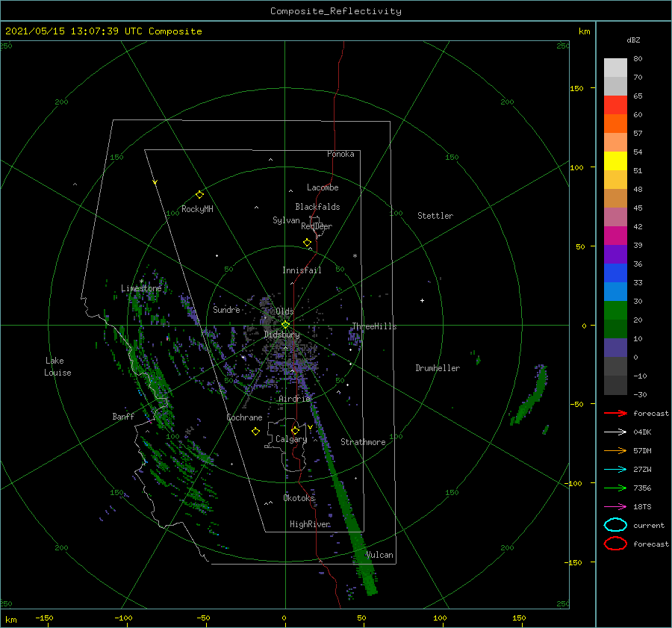Click the red 'forecast' ellipse in legend
672x628 pixels.
[615, 544]
